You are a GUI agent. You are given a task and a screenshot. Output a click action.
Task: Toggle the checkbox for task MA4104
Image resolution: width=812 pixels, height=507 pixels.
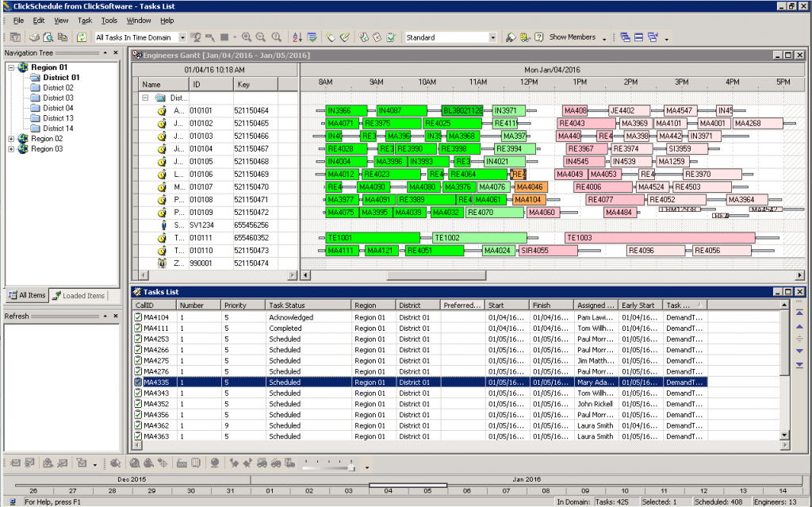tap(138, 317)
